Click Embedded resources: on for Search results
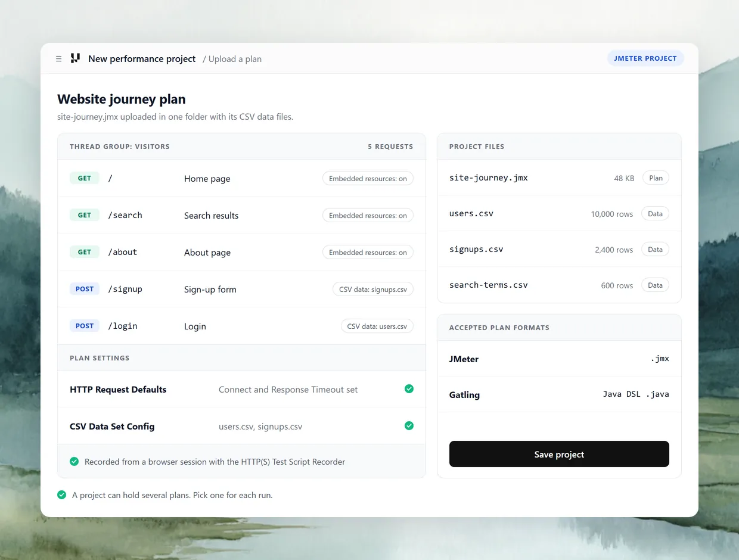The image size is (739, 560). coord(368,216)
